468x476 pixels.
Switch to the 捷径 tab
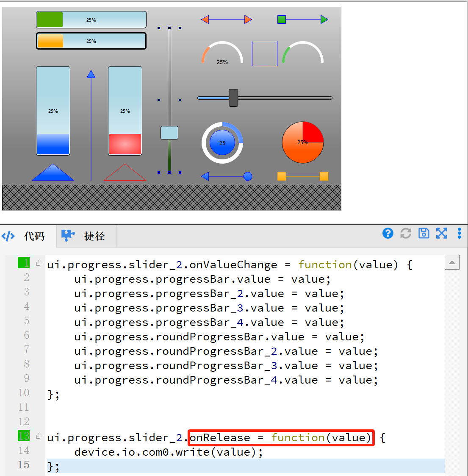point(87,236)
